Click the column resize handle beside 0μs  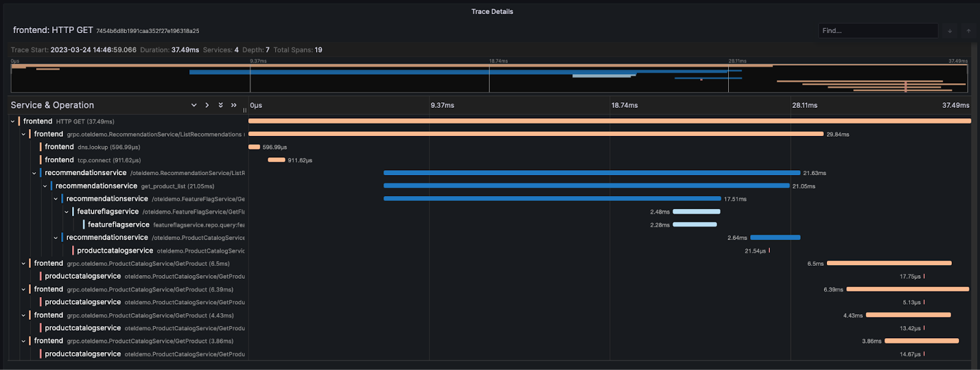tap(245, 110)
